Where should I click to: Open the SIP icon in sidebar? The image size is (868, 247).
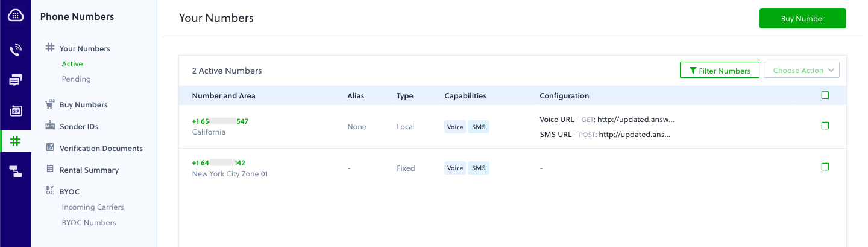click(x=16, y=111)
